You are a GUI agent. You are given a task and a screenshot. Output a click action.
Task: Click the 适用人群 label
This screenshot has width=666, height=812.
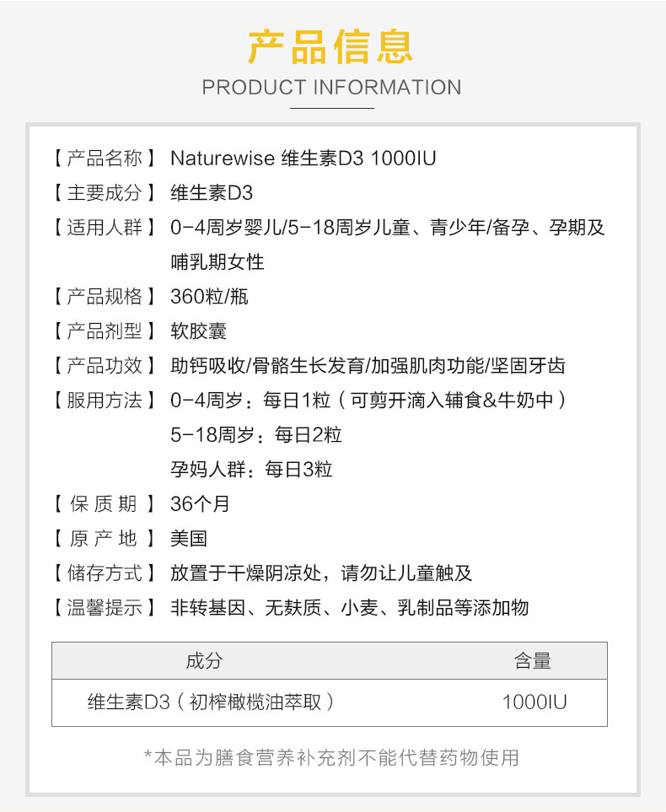coord(105,227)
